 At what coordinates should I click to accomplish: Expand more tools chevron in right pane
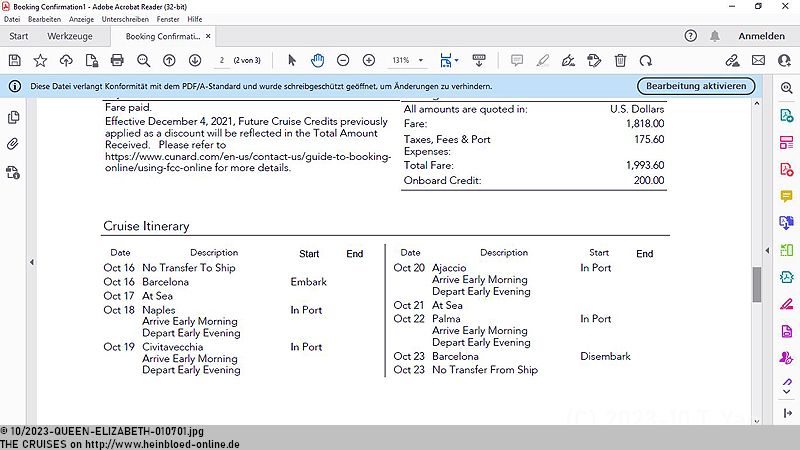(787, 392)
